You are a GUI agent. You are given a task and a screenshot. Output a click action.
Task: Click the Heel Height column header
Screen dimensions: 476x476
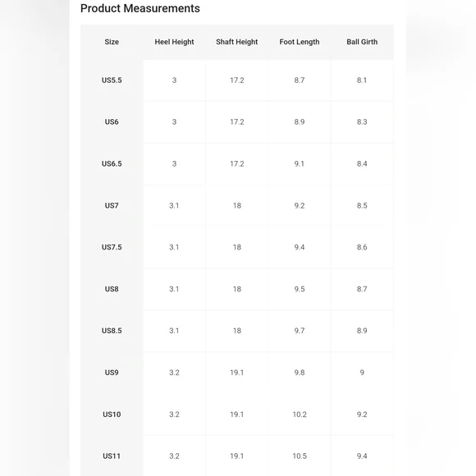[x=174, y=42]
